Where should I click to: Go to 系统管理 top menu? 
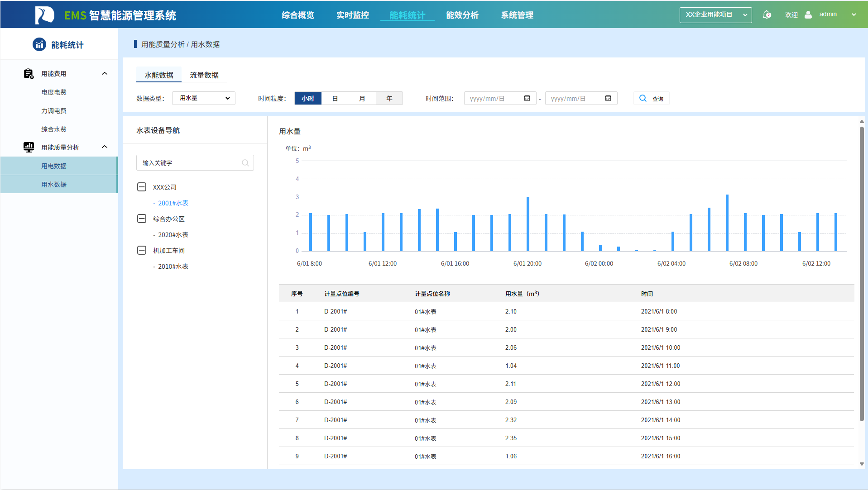tap(517, 15)
